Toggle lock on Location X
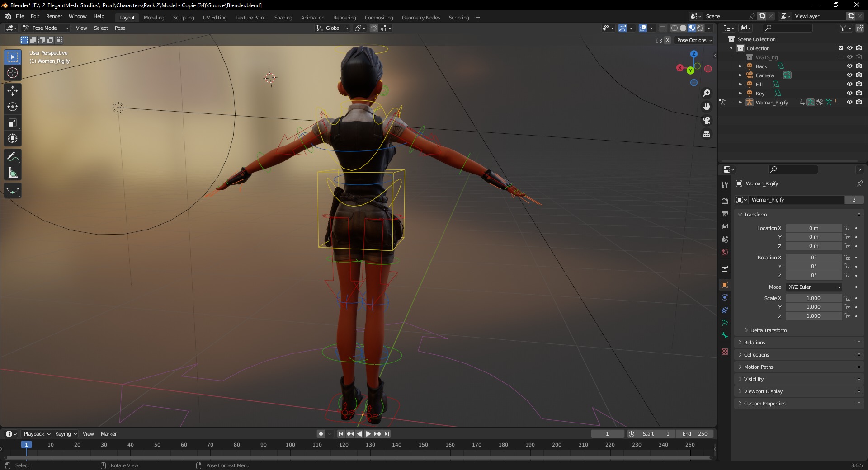The height and width of the screenshot is (470, 868). 848,228
